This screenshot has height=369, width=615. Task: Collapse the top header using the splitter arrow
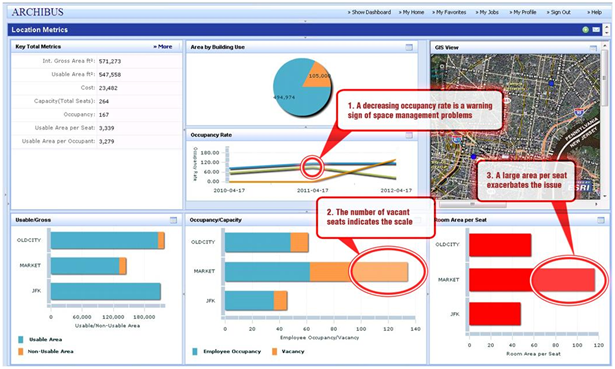pyautogui.click(x=305, y=21)
